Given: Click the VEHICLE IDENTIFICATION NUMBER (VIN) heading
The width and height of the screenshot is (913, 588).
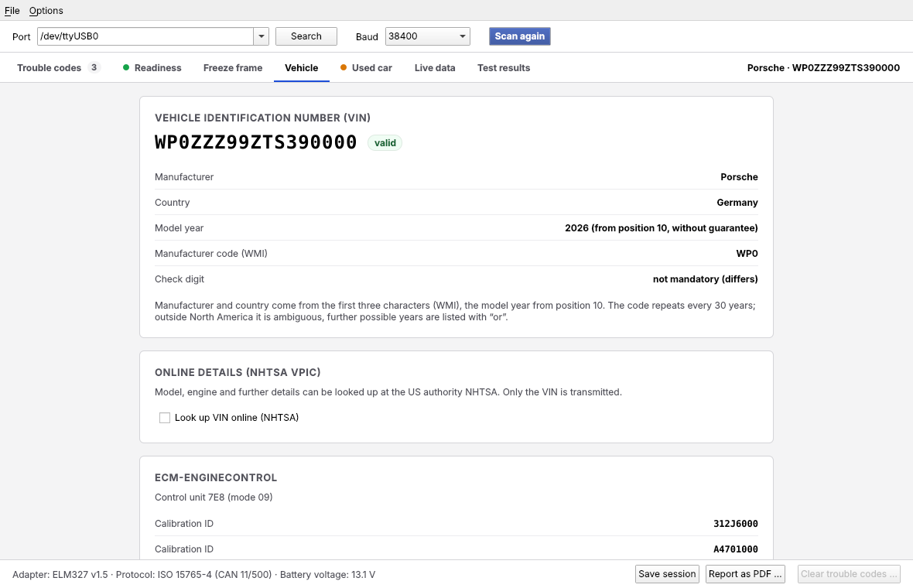Looking at the screenshot, I should [262, 118].
